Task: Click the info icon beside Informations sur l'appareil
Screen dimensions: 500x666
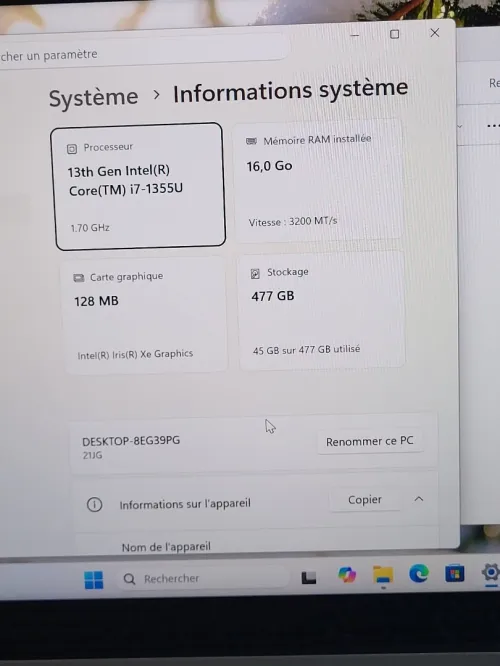Action: (x=94, y=505)
